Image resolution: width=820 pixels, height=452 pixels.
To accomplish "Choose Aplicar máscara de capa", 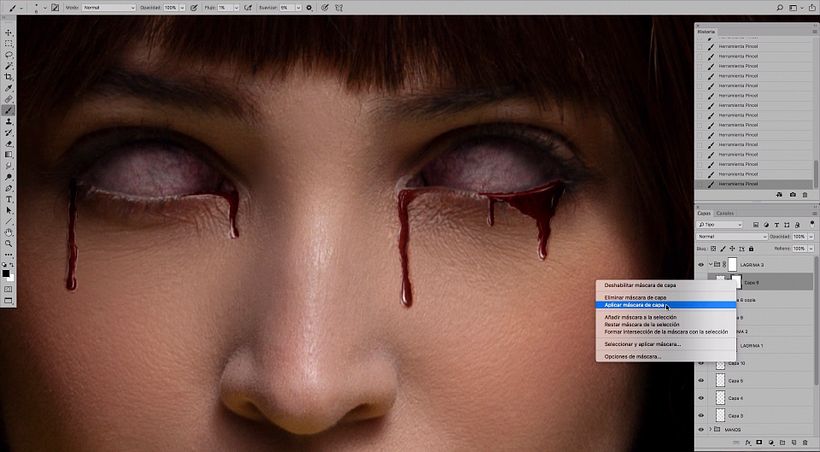I will point(634,305).
